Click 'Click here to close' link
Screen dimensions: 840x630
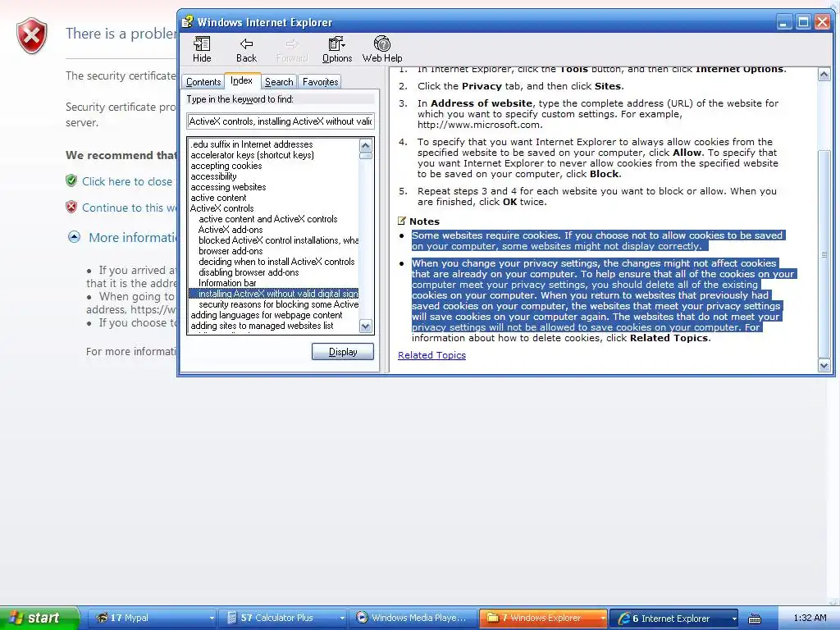tap(127, 181)
